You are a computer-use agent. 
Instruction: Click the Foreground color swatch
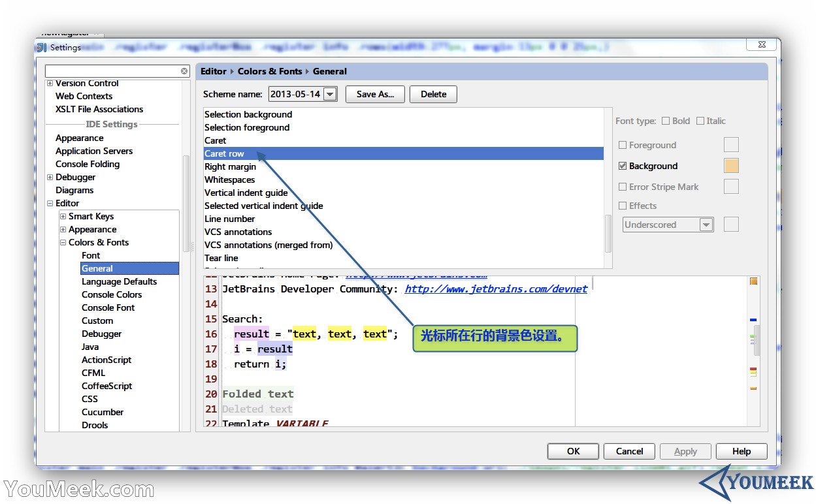coord(731,145)
